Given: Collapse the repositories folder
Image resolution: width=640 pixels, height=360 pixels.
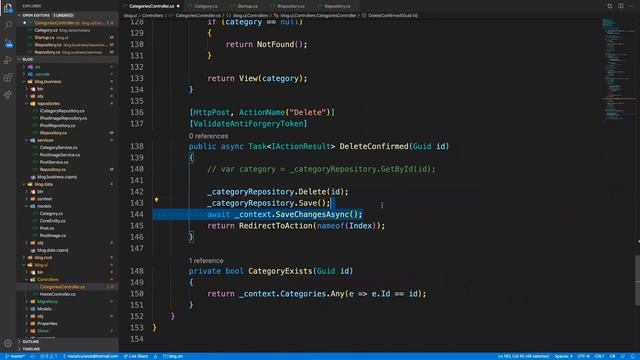Looking at the screenshot, I should click(x=67, y=103).
